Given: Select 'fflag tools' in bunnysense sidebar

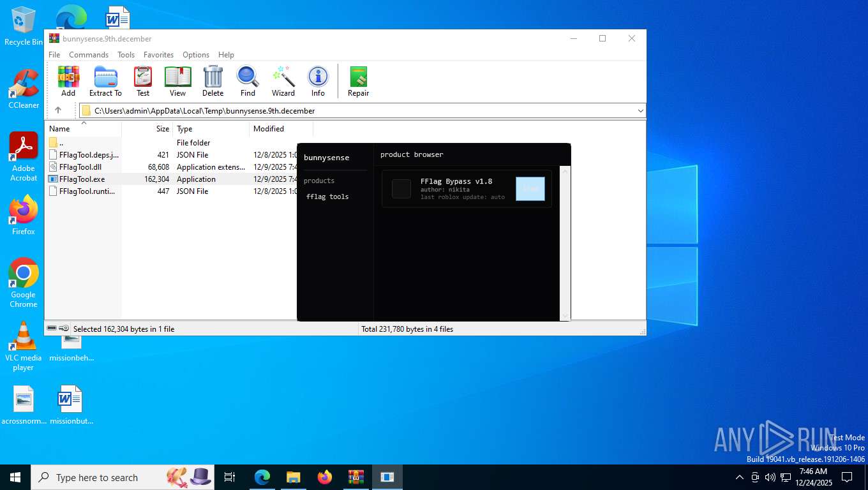Looking at the screenshot, I should tap(327, 197).
